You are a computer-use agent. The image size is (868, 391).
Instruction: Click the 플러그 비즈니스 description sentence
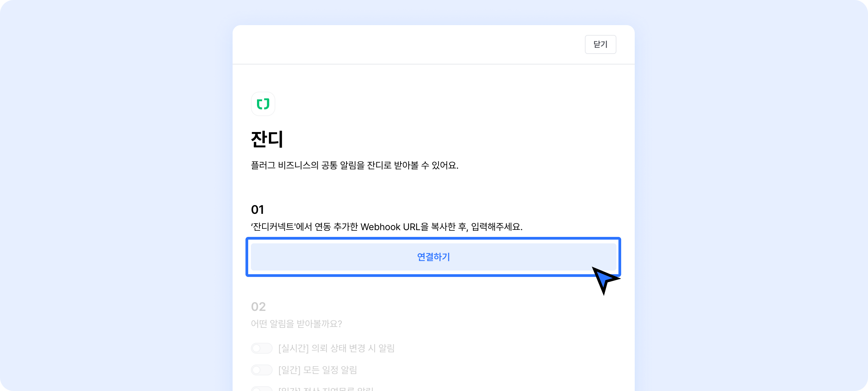354,165
